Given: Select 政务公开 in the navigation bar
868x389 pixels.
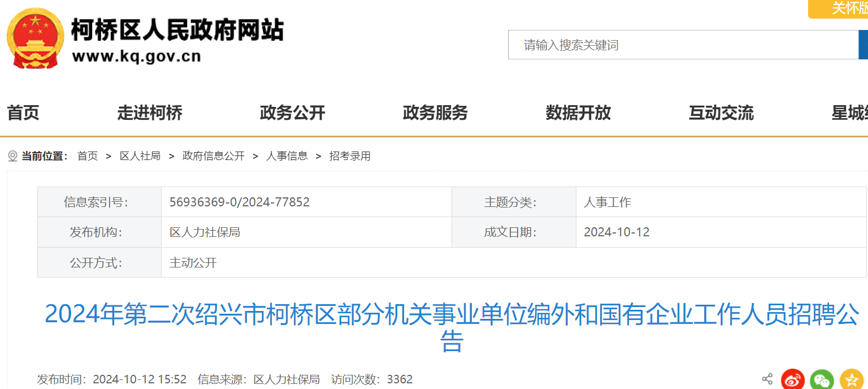Looking at the screenshot, I should click(293, 113).
